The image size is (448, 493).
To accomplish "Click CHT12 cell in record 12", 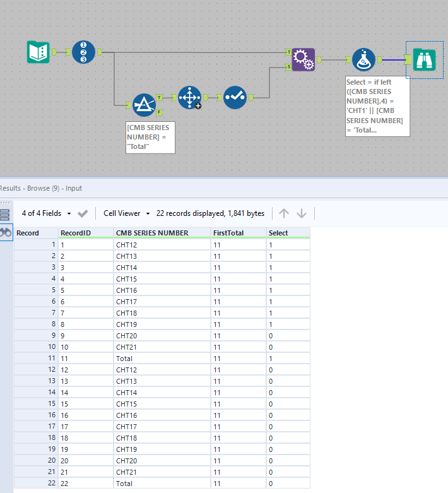I will 162,370.
